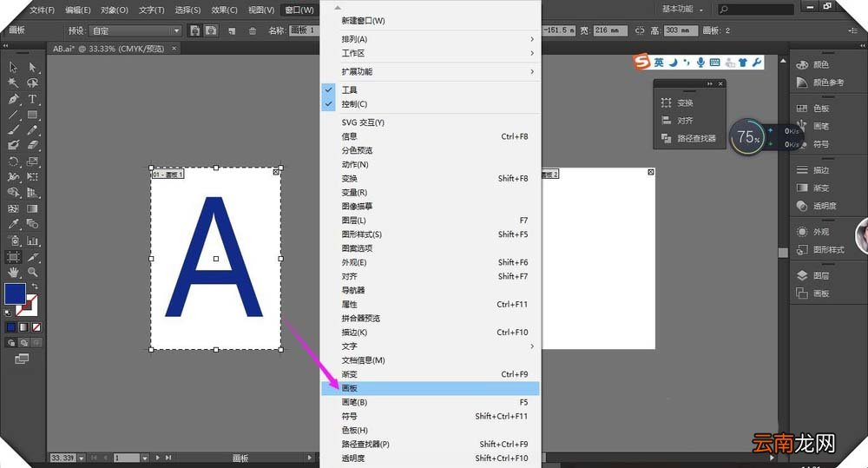Switch to Color fill mode button

[x=11, y=327]
